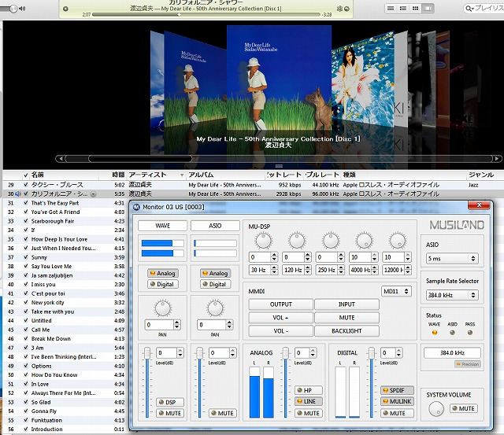Open the Sample Rate Selector 384.0 kHz dropdown
Screen dimensions: 504x435
[x=452, y=295]
